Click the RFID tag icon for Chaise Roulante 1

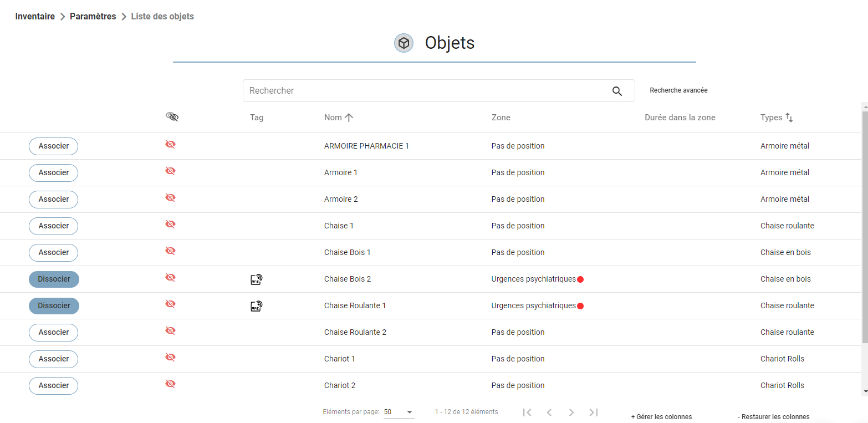[x=256, y=306]
